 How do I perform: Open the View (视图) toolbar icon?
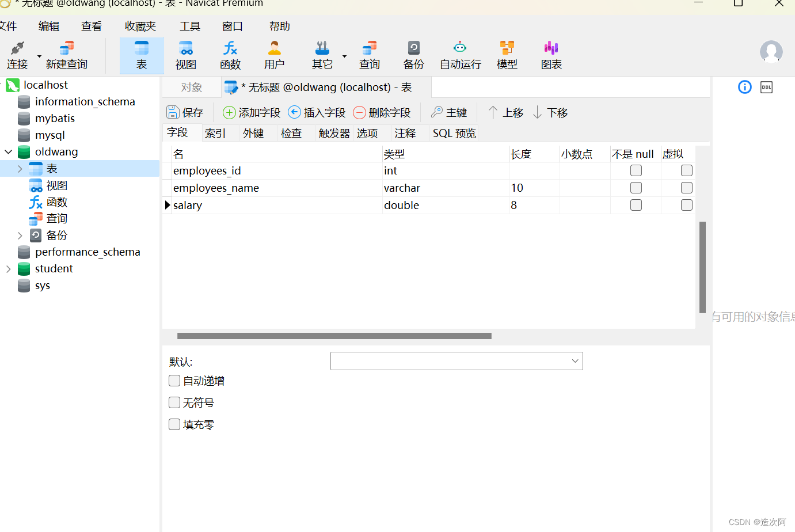(186, 55)
